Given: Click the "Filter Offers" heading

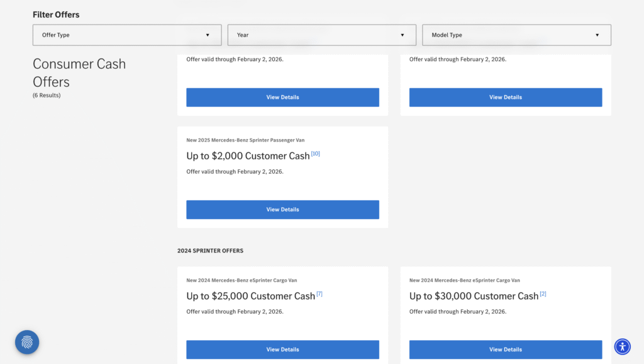Looking at the screenshot, I should 56,14.
